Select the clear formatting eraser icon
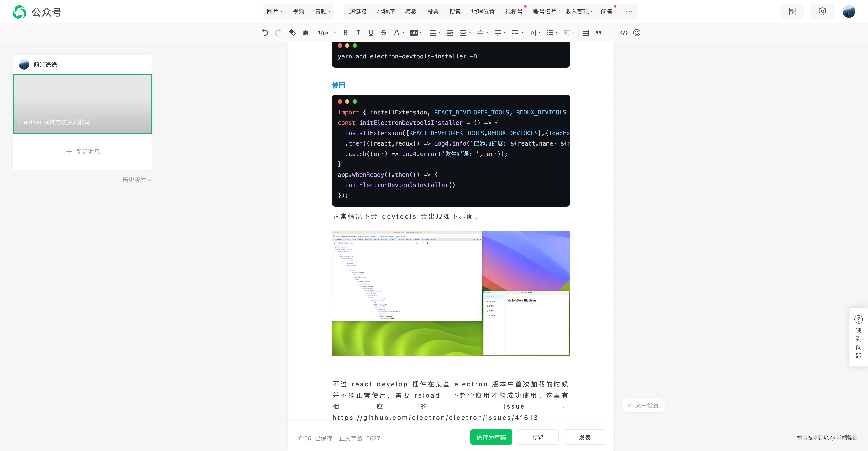868x451 pixels. (292, 33)
